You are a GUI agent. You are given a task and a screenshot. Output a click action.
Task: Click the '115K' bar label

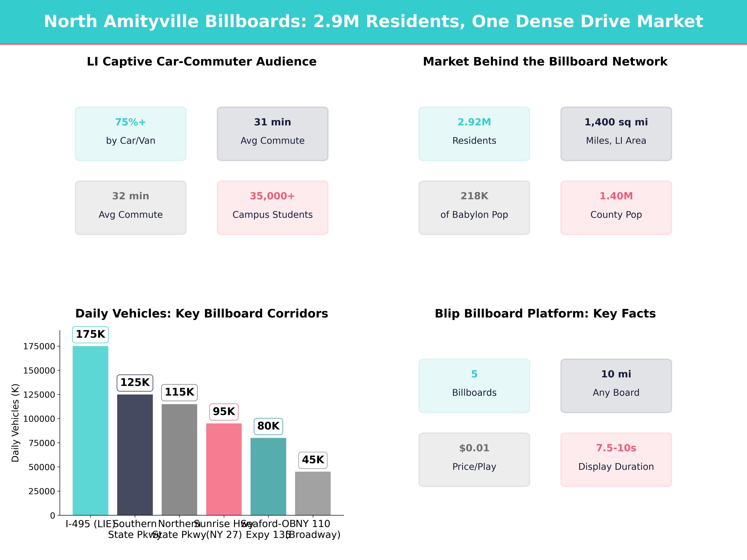click(179, 392)
